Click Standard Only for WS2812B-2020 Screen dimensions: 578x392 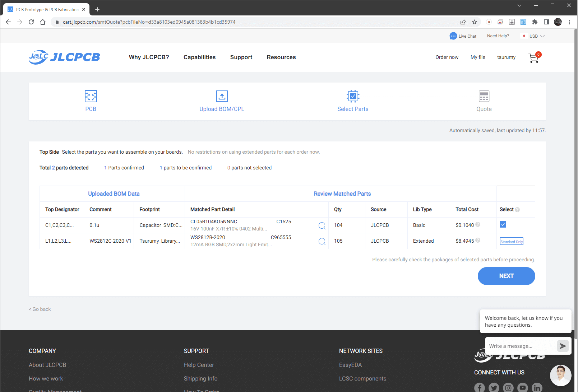point(512,241)
